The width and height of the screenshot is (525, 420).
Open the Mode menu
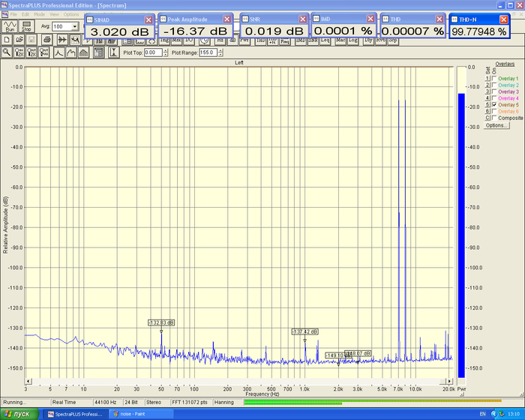(39, 14)
